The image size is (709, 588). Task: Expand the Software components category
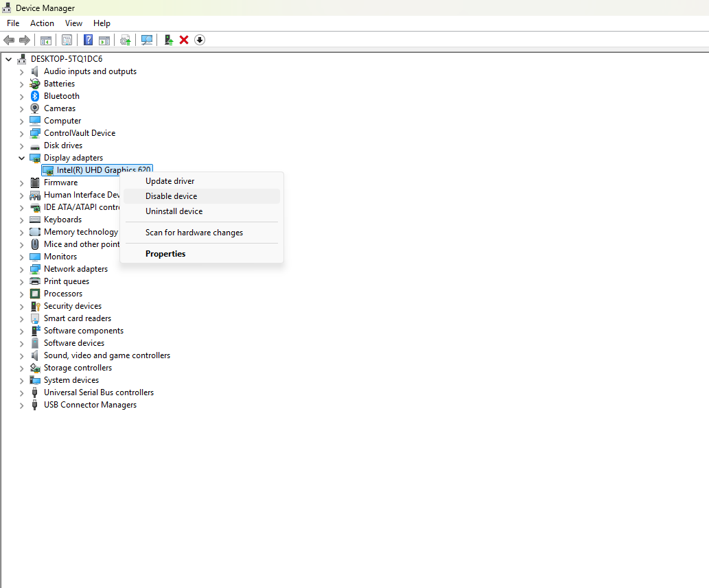21,331
